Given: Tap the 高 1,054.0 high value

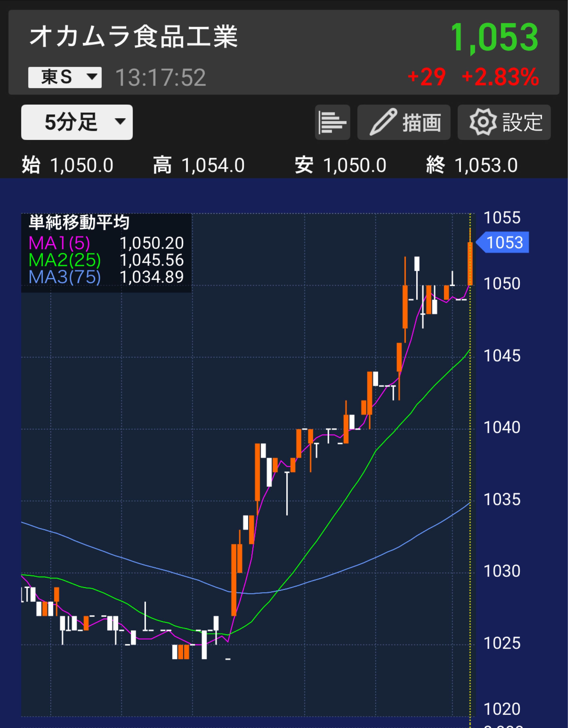Looking at the screenshot, I should click(199, 165).
